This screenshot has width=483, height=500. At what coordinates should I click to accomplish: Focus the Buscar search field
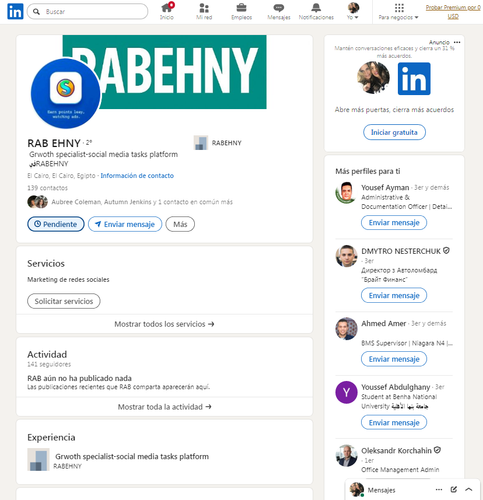click(88, 12)
